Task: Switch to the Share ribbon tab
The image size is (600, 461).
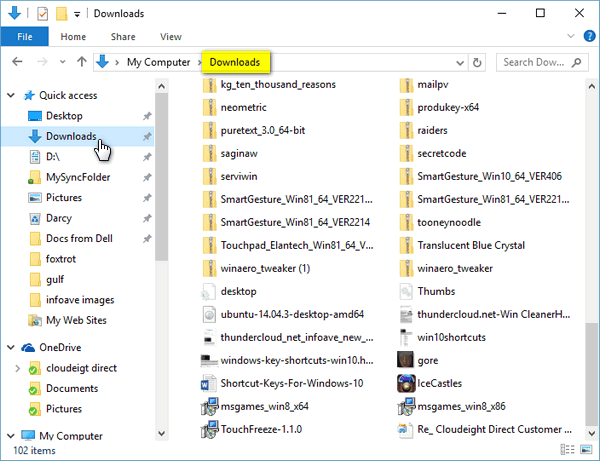Action: point(123,37)
